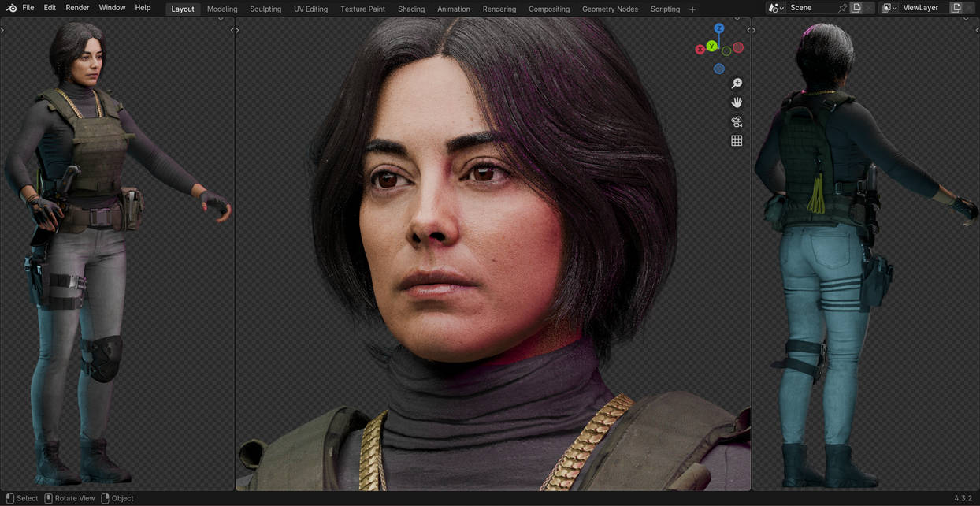Click the new scene icon
This screenshot has height=506, width=980.
[x=856, y=8]
